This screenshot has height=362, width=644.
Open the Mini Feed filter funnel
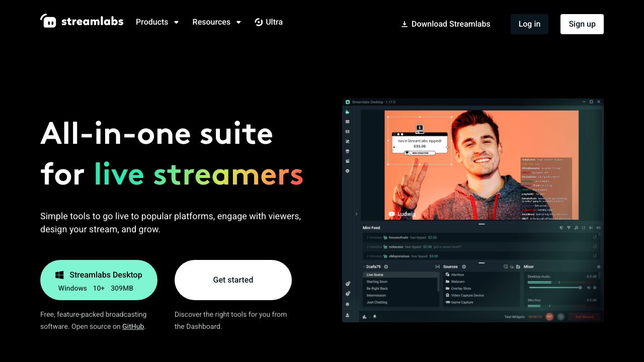point(569,228)
